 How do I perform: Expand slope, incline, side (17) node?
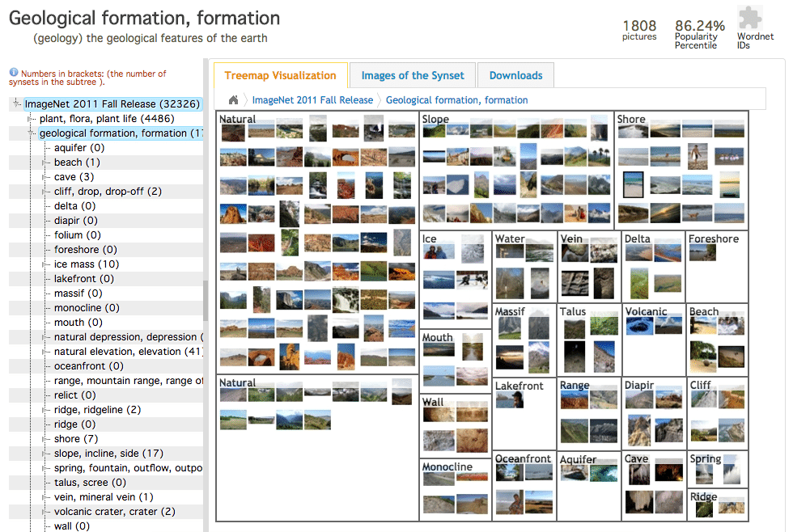point(45,454)
